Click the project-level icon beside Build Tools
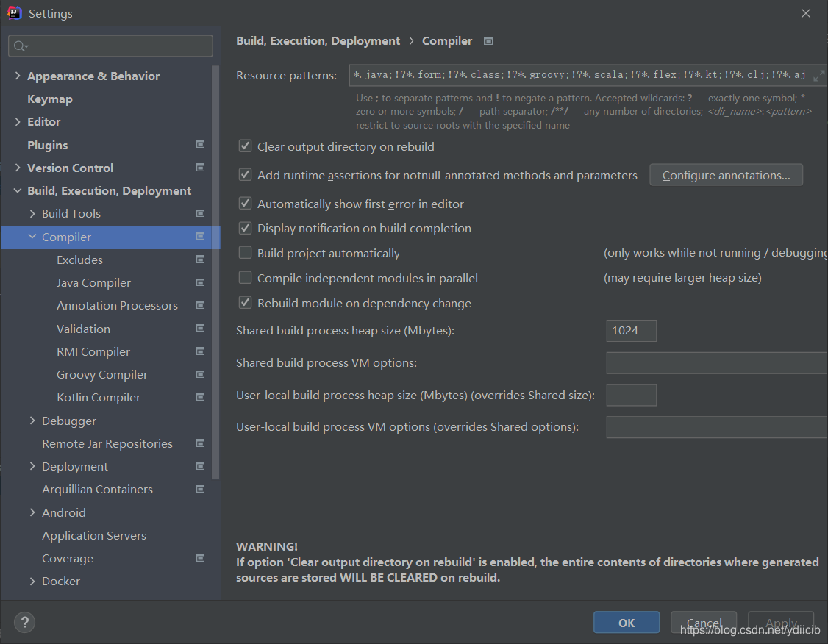This screenshot has height=644, width=828. tap(200, 213)
